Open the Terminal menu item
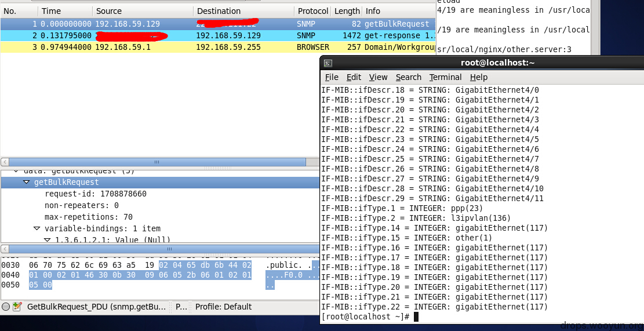This screenshot has height=331, width=644. (445, 77)
